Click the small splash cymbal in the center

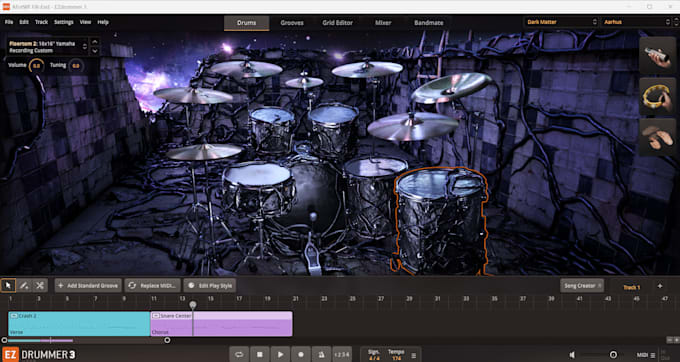pos(304,82)
